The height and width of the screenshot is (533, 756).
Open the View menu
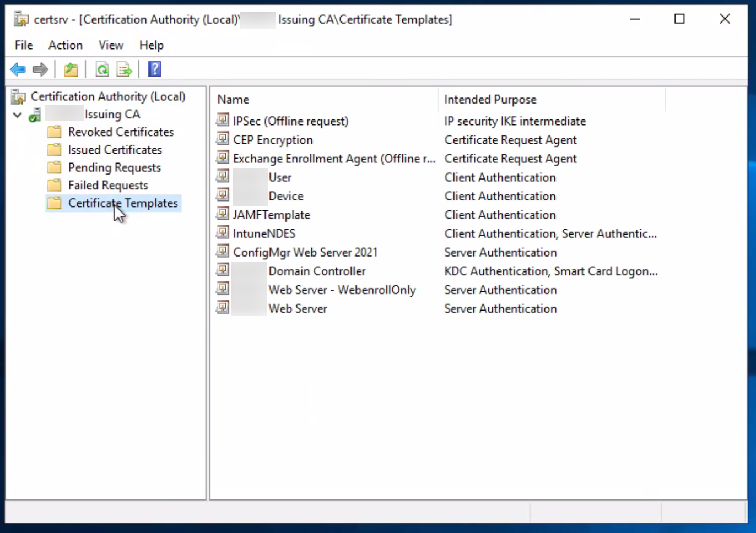pos(111,45)
